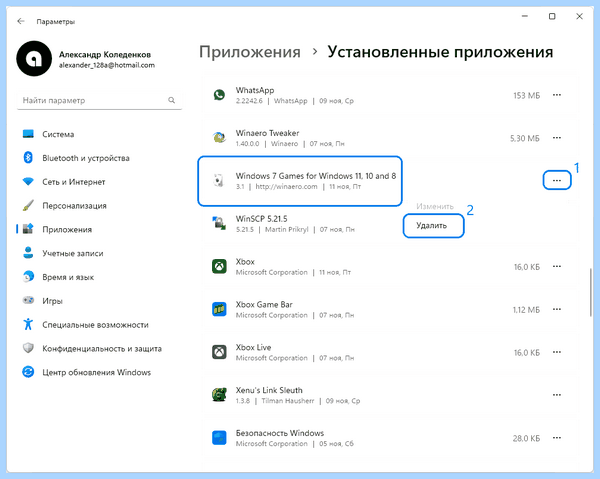Click the alexander_128a@hotmail.com email text

pyautogui.click(x=107, y=65)
